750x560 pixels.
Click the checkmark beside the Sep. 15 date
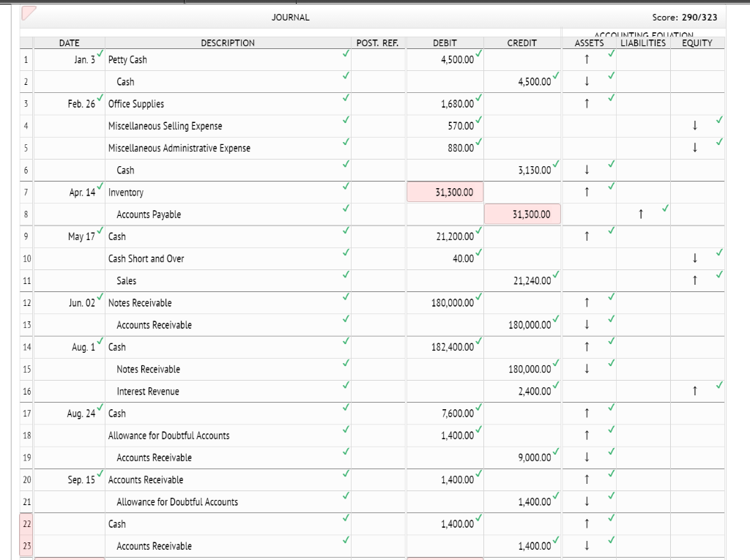coord(99,473)
